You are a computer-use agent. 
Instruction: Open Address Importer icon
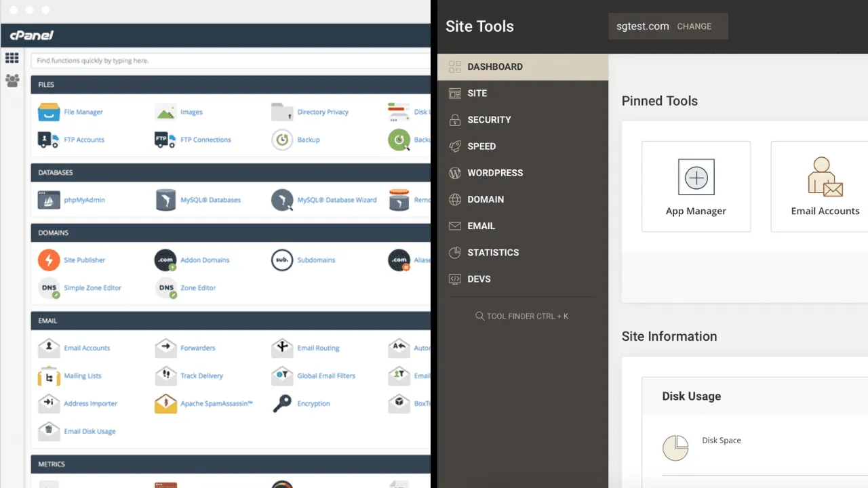49,403
